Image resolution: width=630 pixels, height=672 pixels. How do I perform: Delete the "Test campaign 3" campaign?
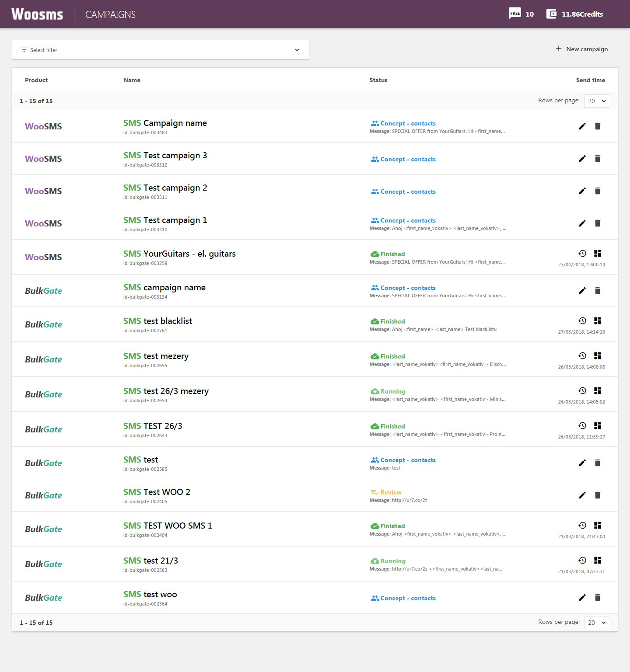click(x=597, y=159)
